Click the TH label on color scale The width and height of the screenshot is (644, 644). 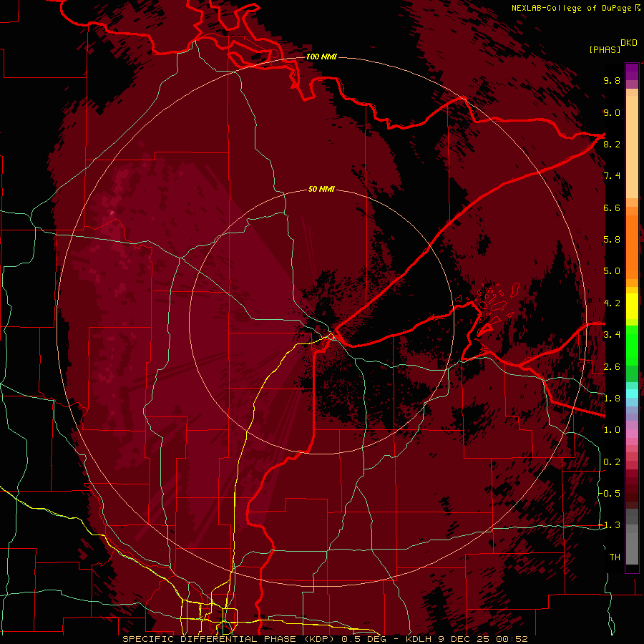coord(615,557)
